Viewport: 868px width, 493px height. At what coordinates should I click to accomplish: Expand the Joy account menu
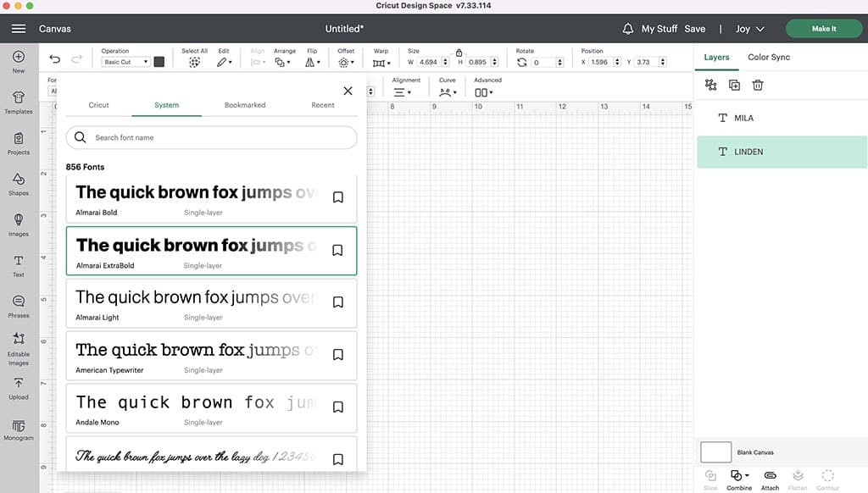(750, 29)
